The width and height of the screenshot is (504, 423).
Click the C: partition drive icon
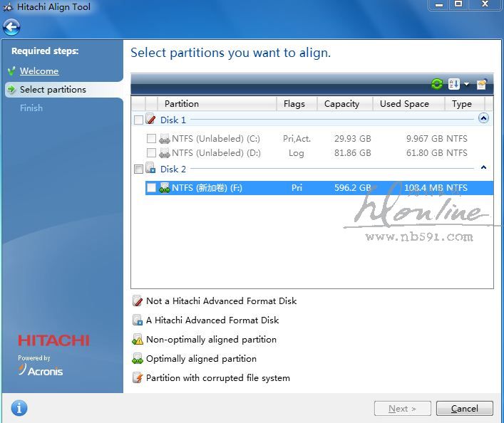(x=165, y=139)
